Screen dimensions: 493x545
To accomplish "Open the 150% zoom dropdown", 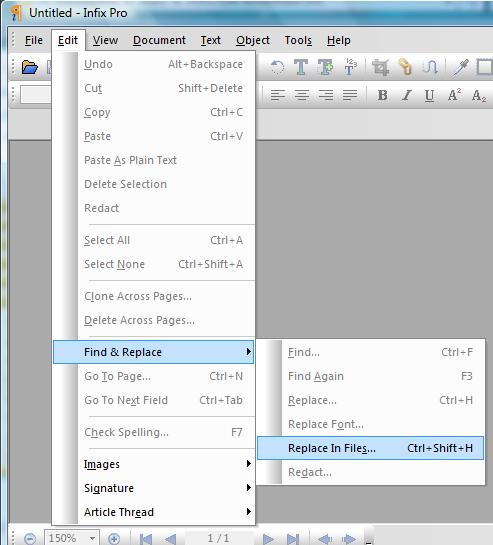I will pos(92,539).
